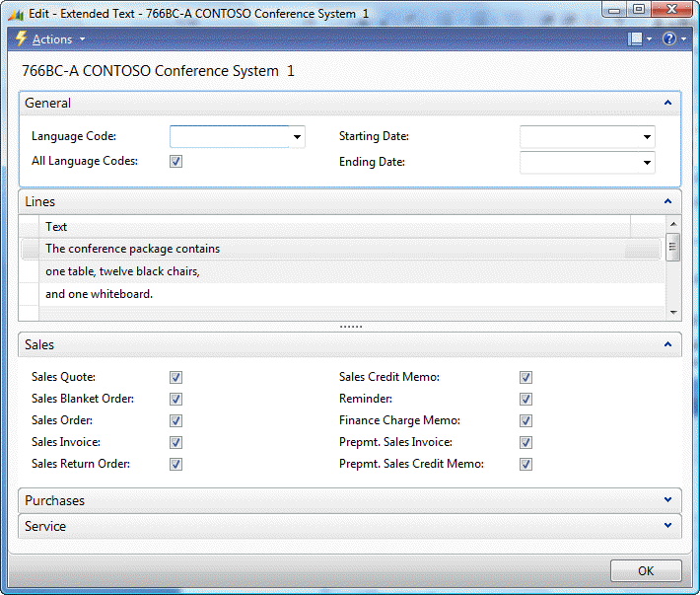
Task: Toggle the Reminder checkbox
Action: pyautogui.click(x=525, y=399)
